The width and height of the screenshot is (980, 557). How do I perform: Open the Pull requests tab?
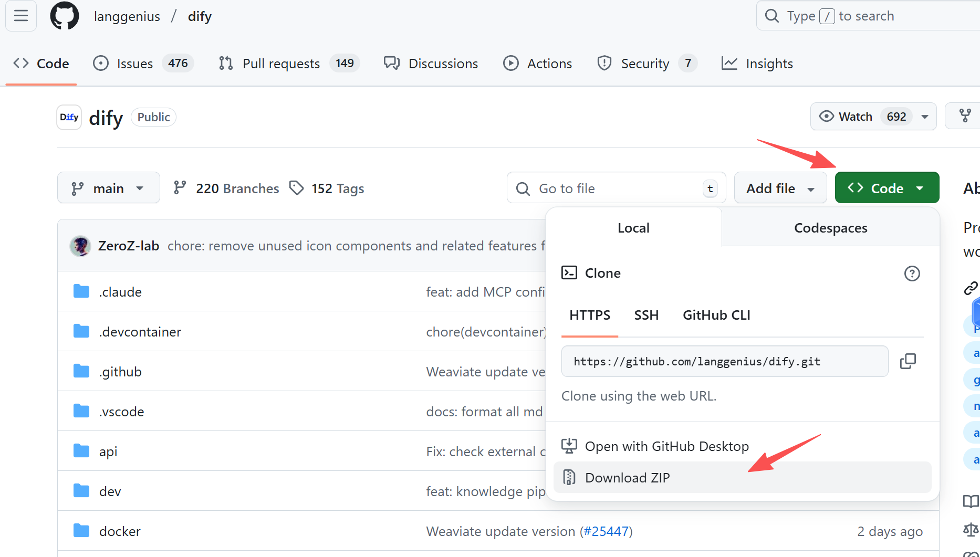click(289, 64)
